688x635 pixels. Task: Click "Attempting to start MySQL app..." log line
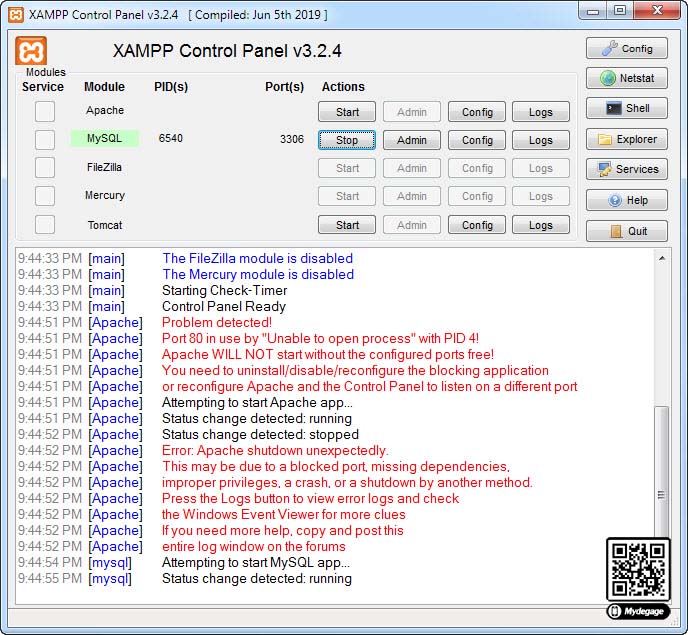[x=256, y=563]
